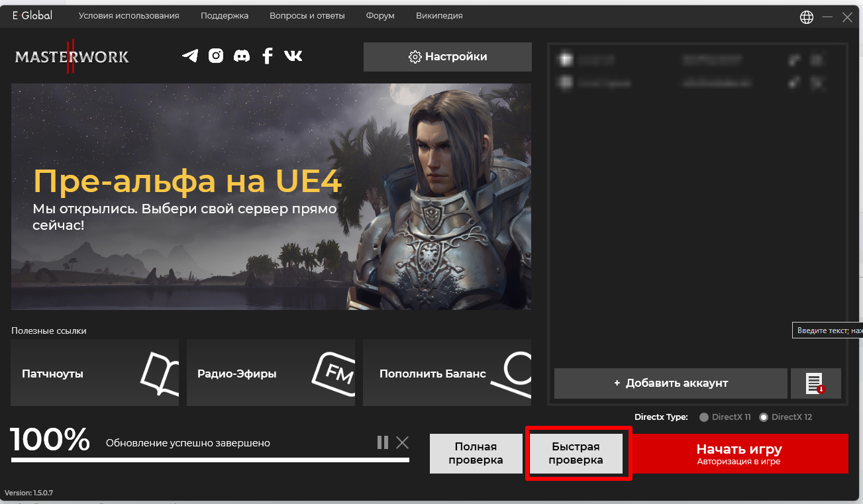Run Быстрая проверка quick check

[576, 454]
